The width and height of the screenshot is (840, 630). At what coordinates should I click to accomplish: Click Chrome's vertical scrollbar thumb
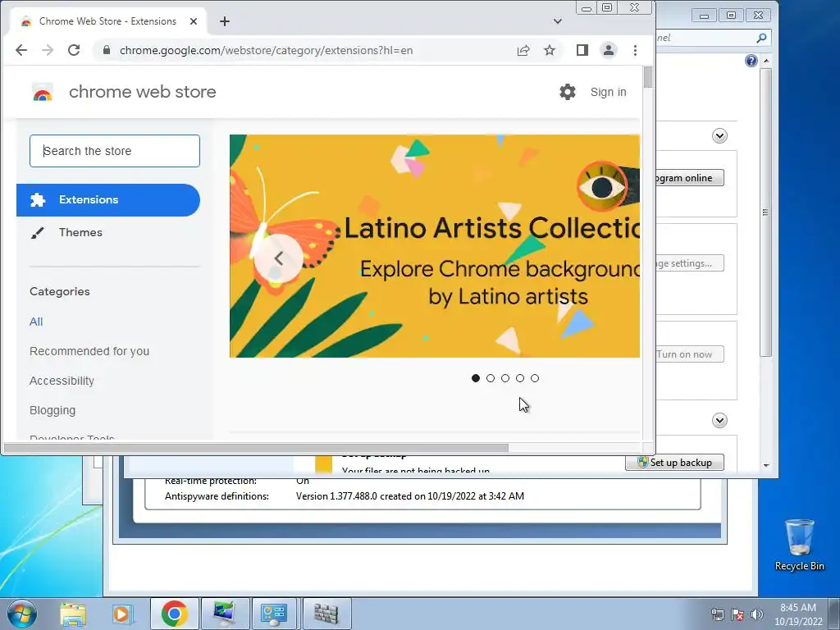click(x=648, y=76)
